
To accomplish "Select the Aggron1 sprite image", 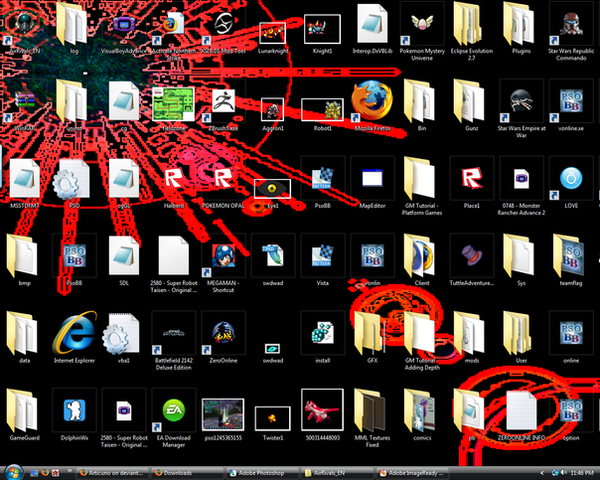I will 273,109.
